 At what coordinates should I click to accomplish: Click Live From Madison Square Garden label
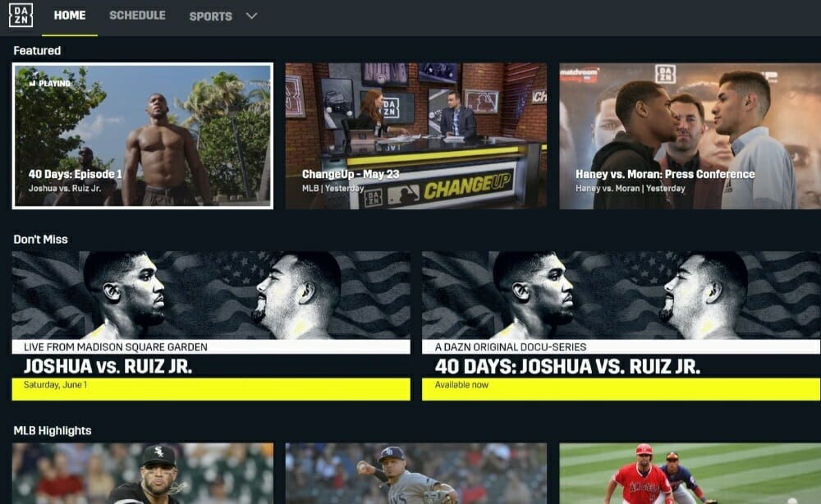pos(116,347)
